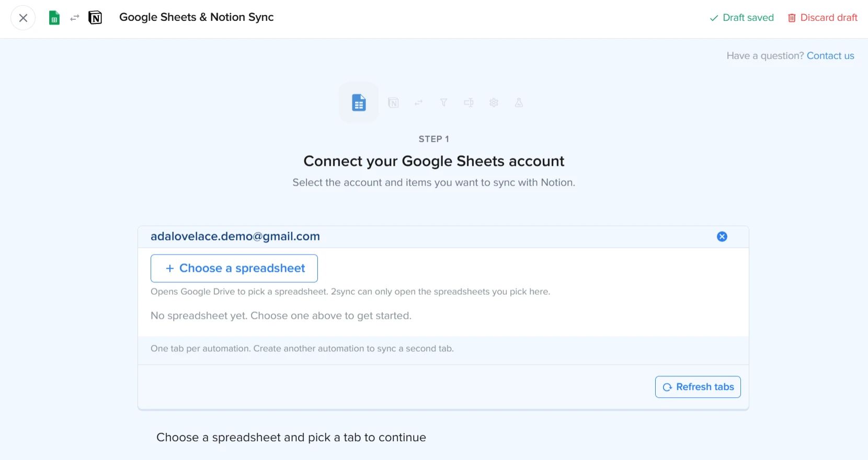This screenshot has width=868, height=460.
Task: Go to the Notion step icon
Action: click(393, 102)
